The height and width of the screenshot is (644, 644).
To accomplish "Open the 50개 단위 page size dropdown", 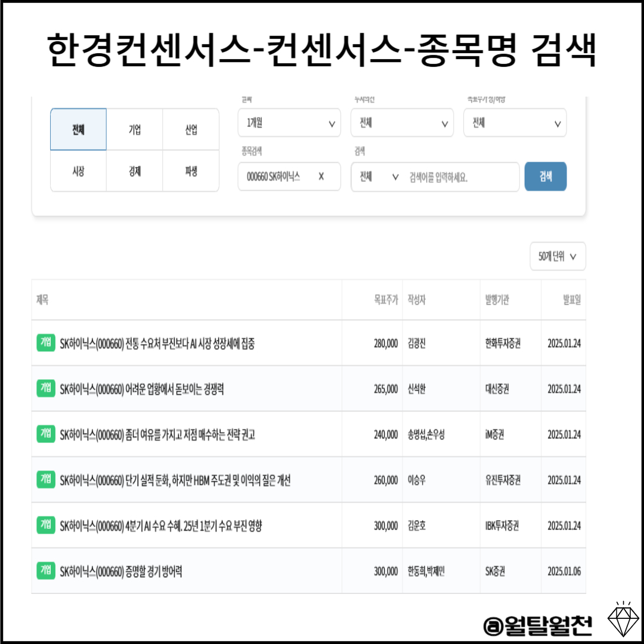I will 558,256.
